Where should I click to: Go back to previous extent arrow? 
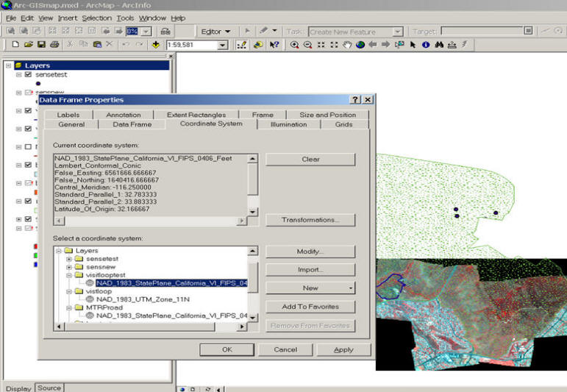(373, 44)
